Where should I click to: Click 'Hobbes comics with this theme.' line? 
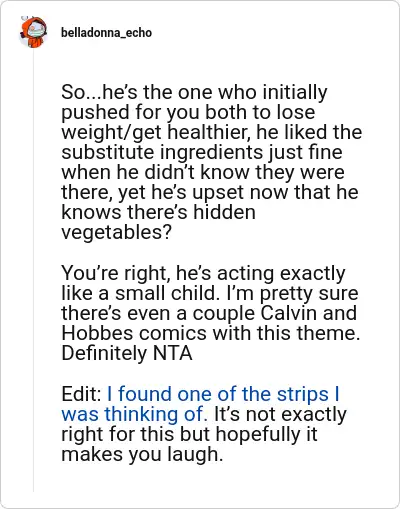point(211,333)
